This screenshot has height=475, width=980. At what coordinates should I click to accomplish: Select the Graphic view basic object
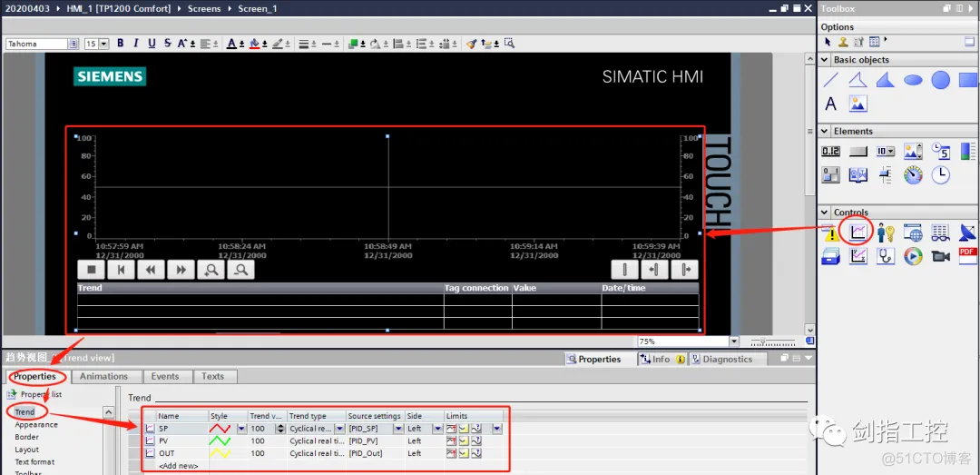click(857, 104)
